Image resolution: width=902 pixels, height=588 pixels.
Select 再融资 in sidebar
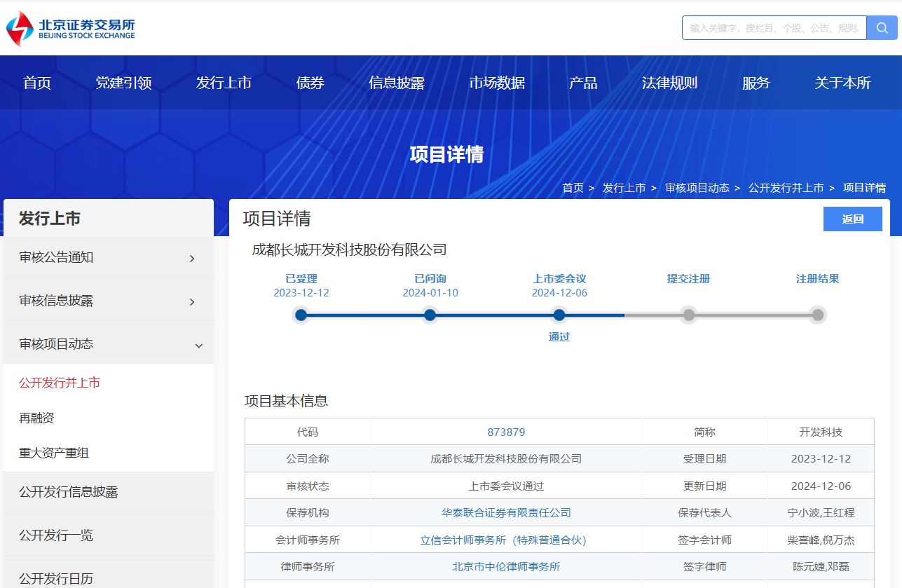(x=36, y=418)
